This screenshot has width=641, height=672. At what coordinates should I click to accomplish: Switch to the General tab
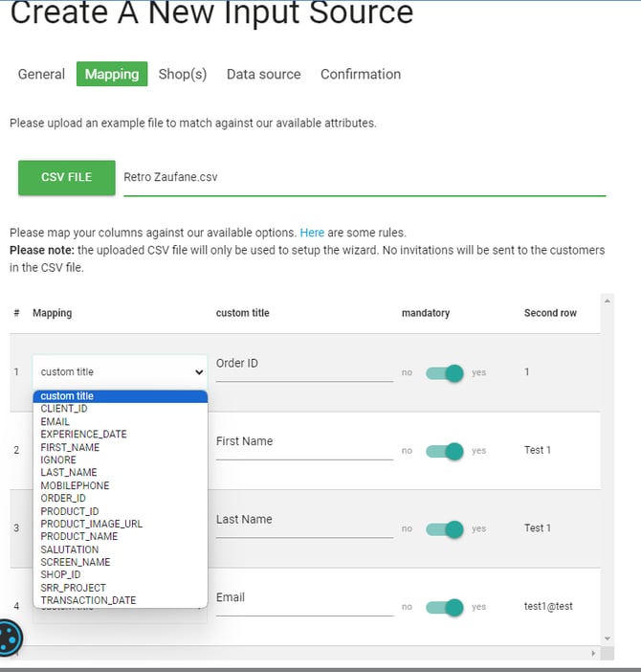click(x=42, y=74)
